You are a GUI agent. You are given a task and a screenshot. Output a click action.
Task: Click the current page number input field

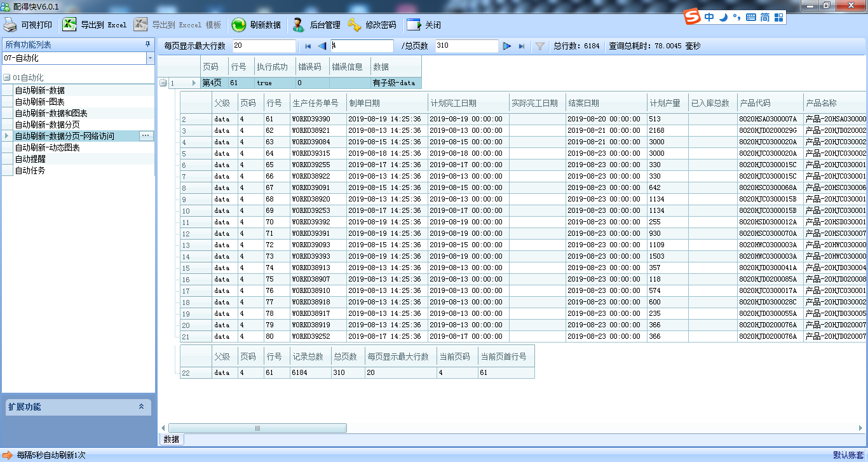click(x=362, y=46)
